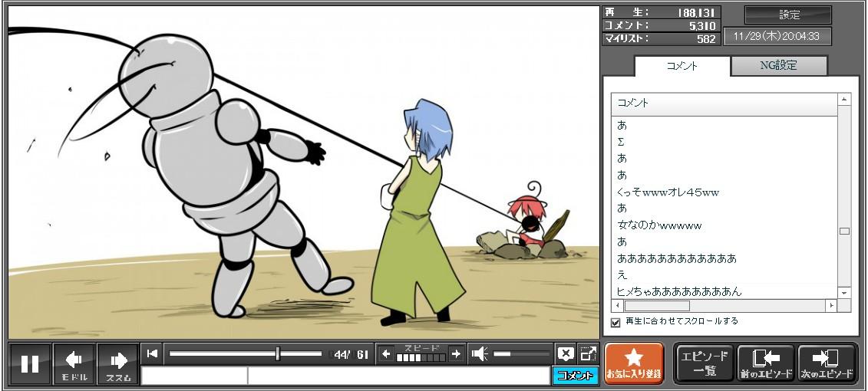The image size is (868, 391).
Task: Open the 設定 settings button
Action: (x=788, y=15)
